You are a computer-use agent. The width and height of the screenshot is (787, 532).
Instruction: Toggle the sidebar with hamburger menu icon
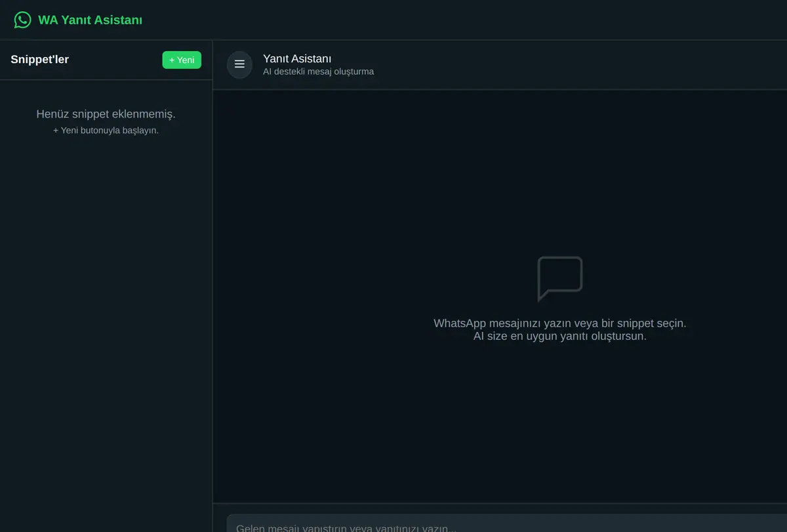[x=239, y=64]
